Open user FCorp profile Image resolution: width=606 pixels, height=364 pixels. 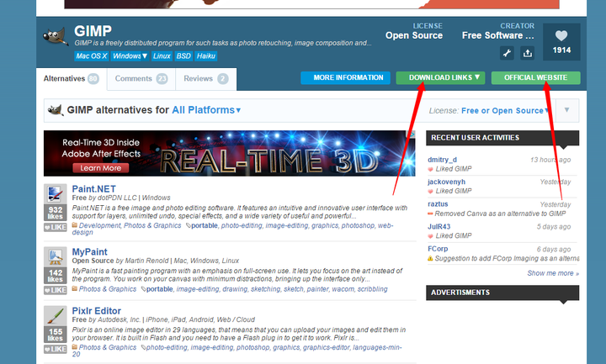[438, 249]
